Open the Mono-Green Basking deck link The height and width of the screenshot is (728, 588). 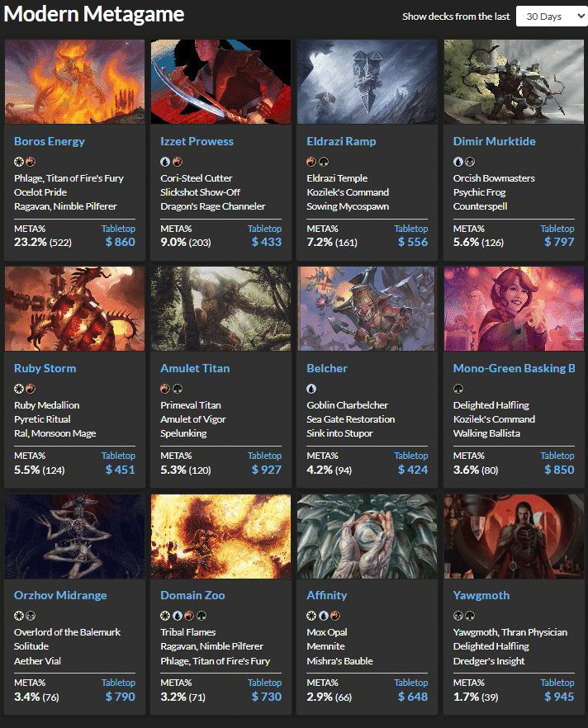[x=514, y=369]
